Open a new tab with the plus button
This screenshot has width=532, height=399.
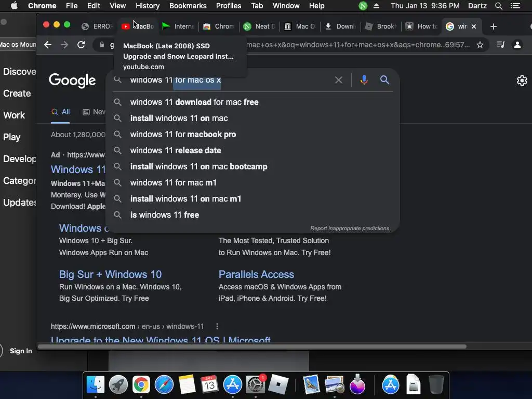494,26
